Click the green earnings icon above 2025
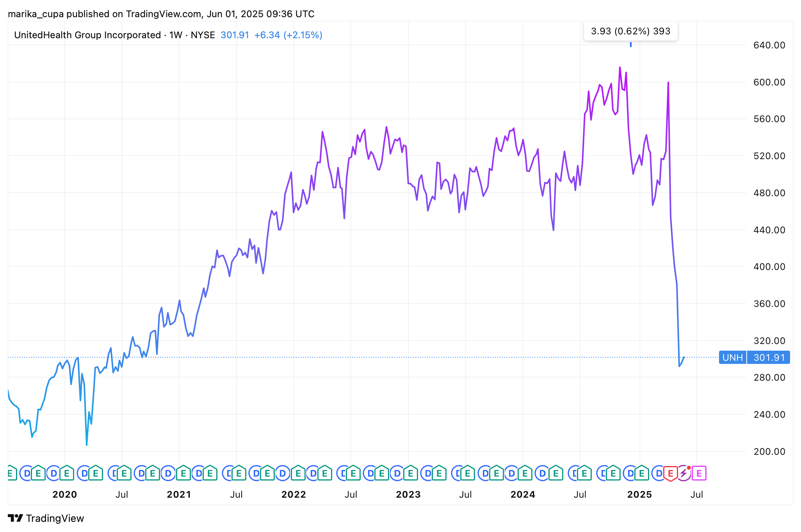801x532 pixels. coord(641,473)
